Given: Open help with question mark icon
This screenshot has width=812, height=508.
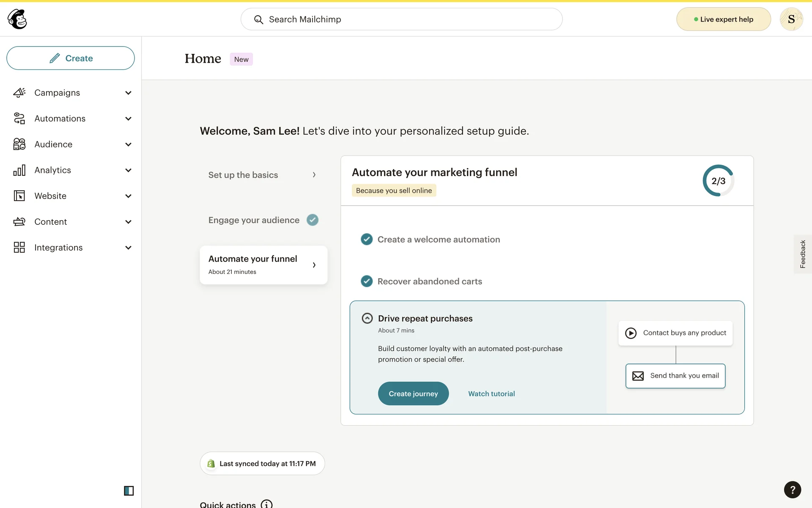Looking at the screenshot, I should pos(792,490).
